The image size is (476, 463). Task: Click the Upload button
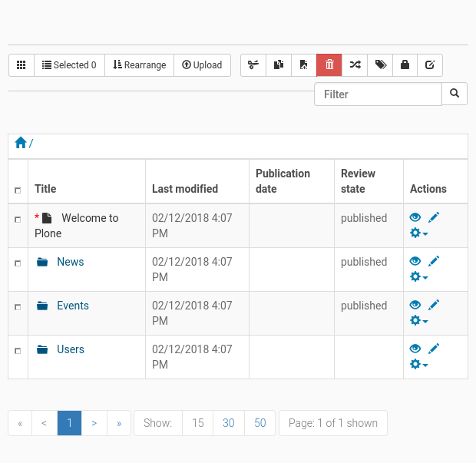tap(202, 65)
